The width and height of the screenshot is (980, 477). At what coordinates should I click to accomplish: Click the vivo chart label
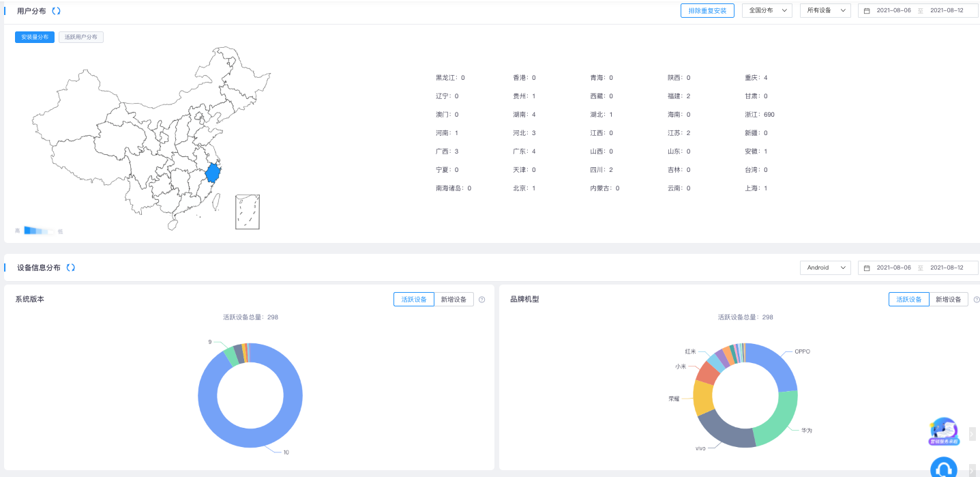[700, 448]
